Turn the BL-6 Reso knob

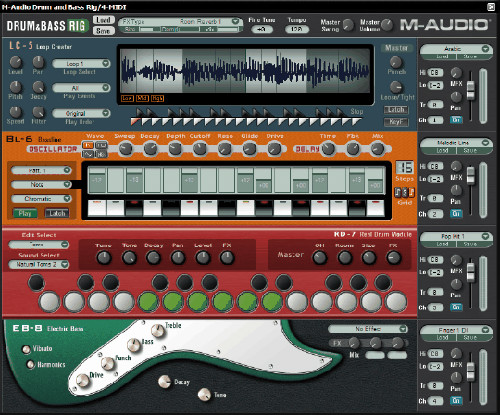[225, 149]
